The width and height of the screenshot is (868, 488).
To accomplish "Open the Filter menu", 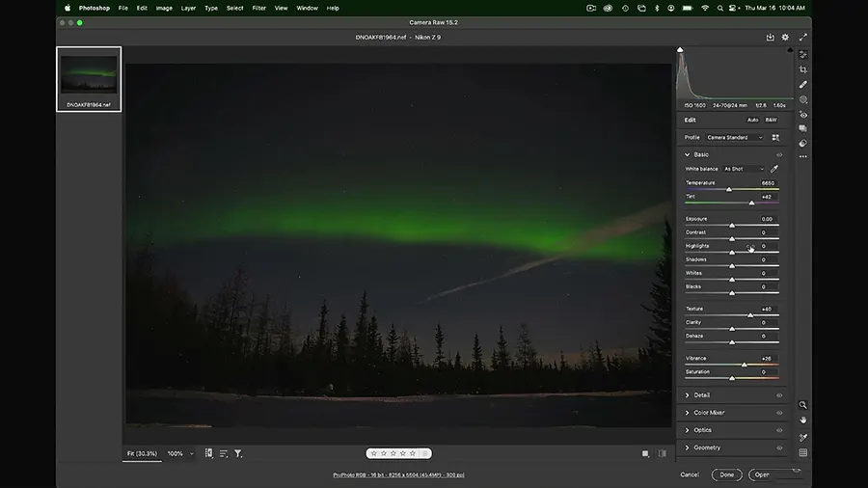I will [x=258, y=8].
